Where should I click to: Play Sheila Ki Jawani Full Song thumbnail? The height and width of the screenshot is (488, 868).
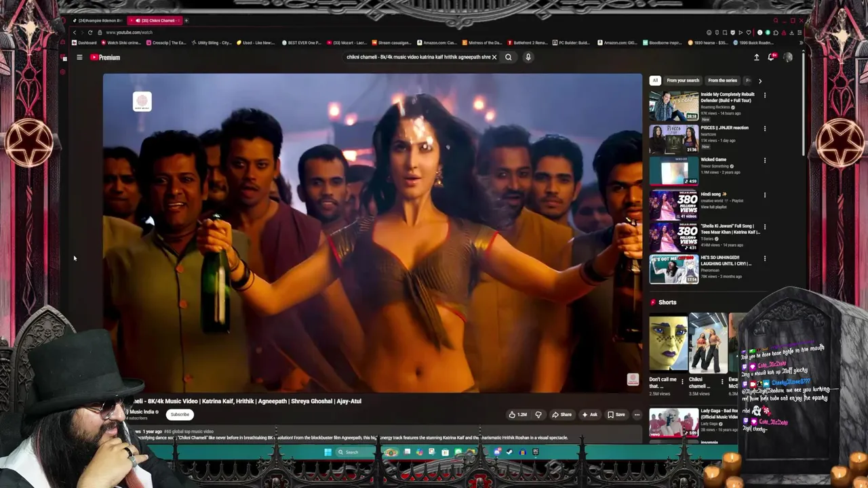[673, 237]
